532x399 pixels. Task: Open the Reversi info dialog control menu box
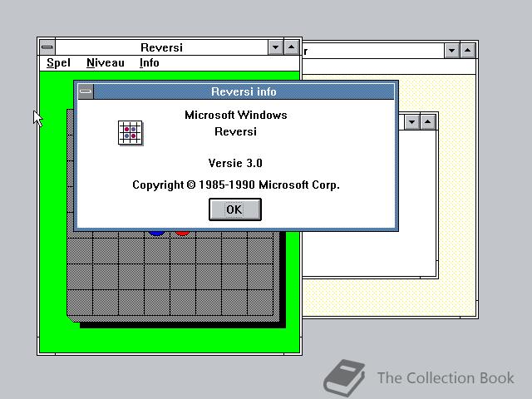coord(86,91)
